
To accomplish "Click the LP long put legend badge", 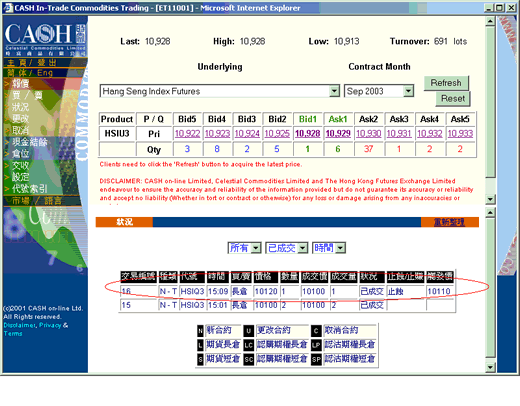I will pyautogui.click(x=316, y=345).
